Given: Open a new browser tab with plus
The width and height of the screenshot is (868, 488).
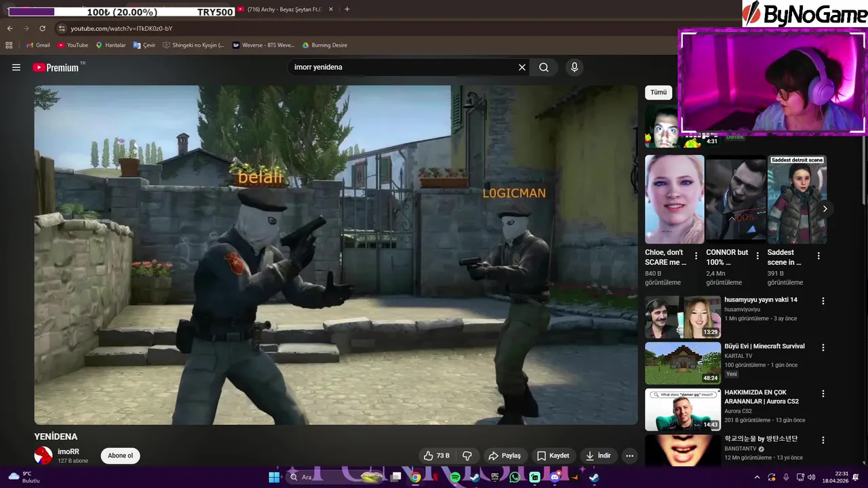Looking at the screenshot, I should [347, 9].
